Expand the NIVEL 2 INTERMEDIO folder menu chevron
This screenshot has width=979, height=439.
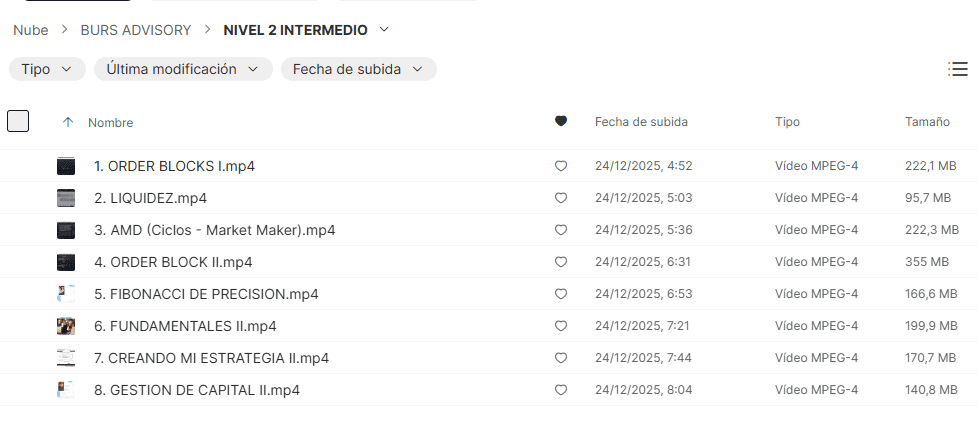pyautogui.click(x=385, y=30)
